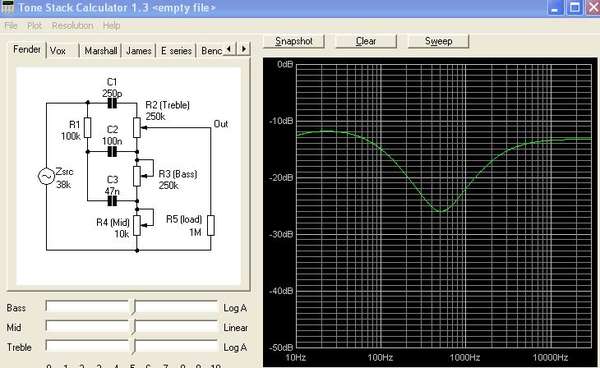Click the R2 (Treble) 250k label

pyautogui.click(x=167, y=111)
